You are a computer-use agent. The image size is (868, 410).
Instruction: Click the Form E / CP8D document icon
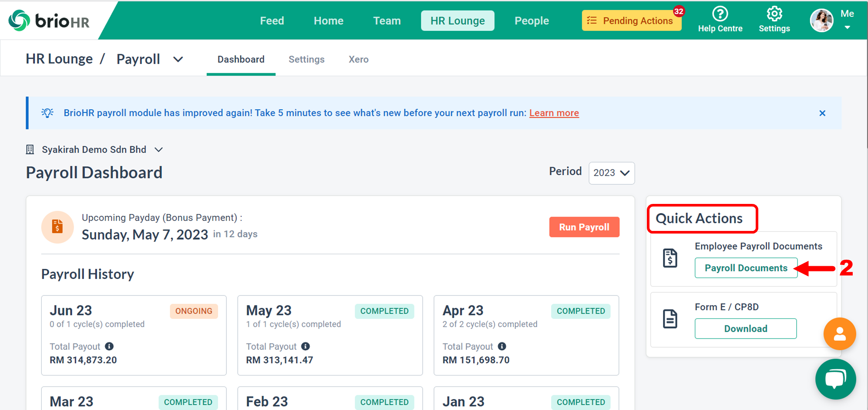point(670,319)
